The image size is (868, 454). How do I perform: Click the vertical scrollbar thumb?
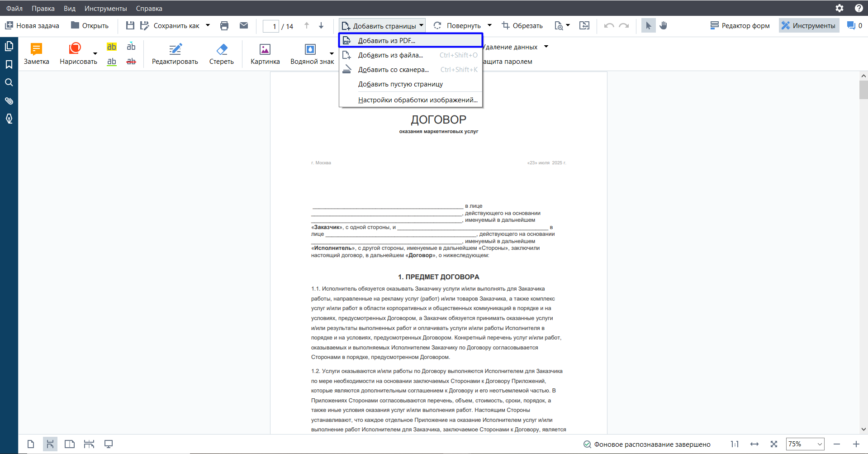[x=863, y=90]
